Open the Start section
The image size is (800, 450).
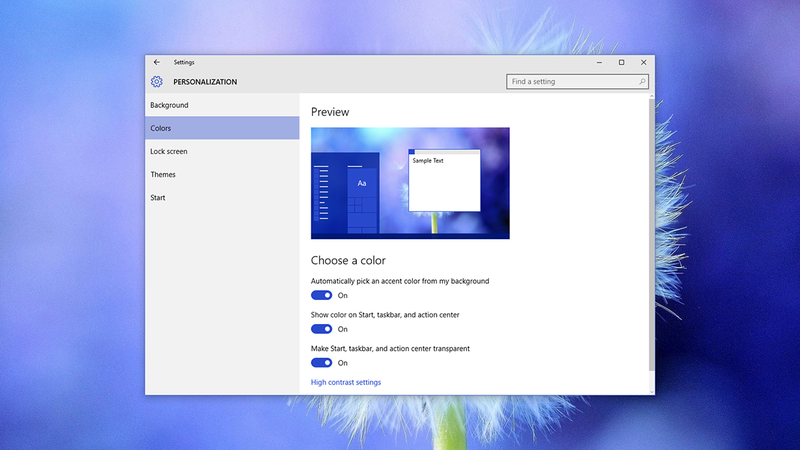tap(222, 197)
